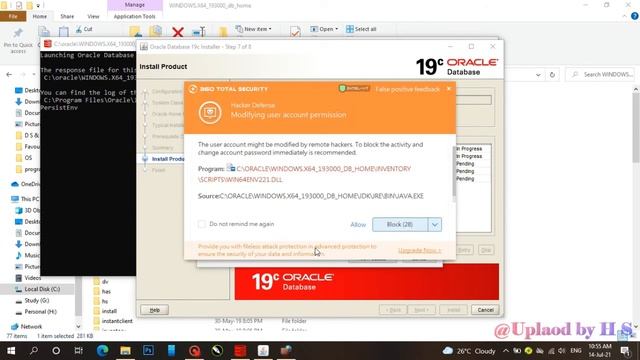This screenshot has width=640, height=360.
Task: Open File Explorer from taskbar
Action: (x=125, y=351)
